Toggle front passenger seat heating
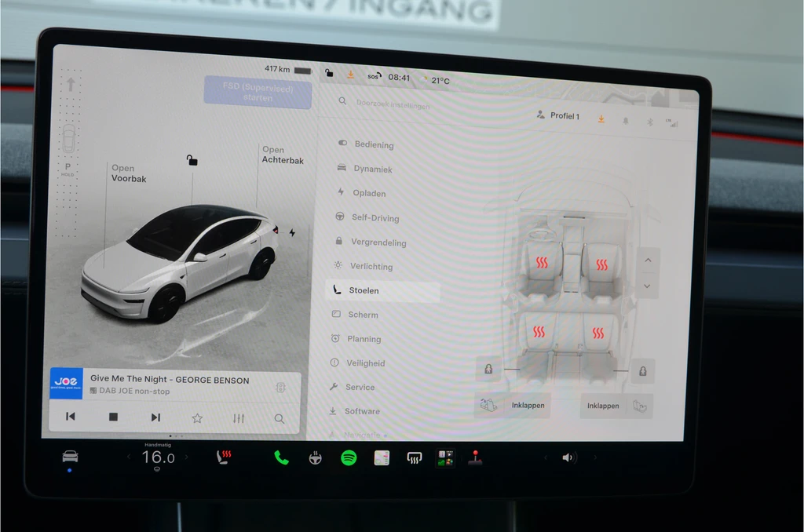This screenshot has height=532, width=804. point(602,264)
